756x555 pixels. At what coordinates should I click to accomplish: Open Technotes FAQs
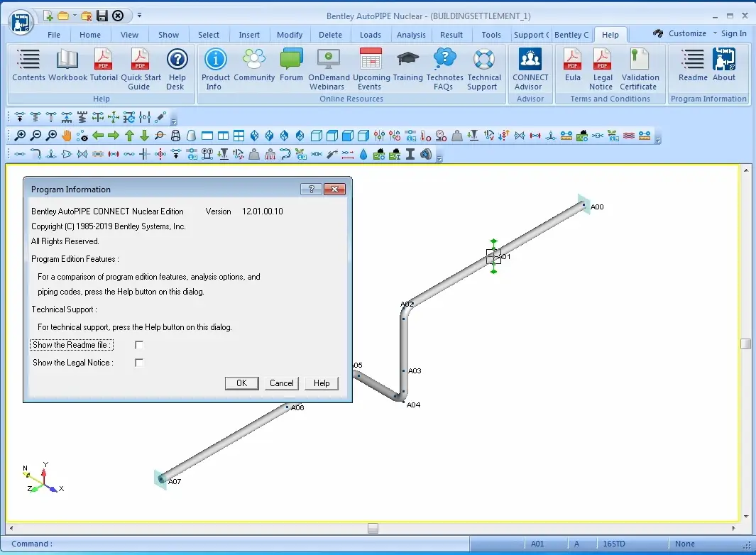(x=444, y=70)
